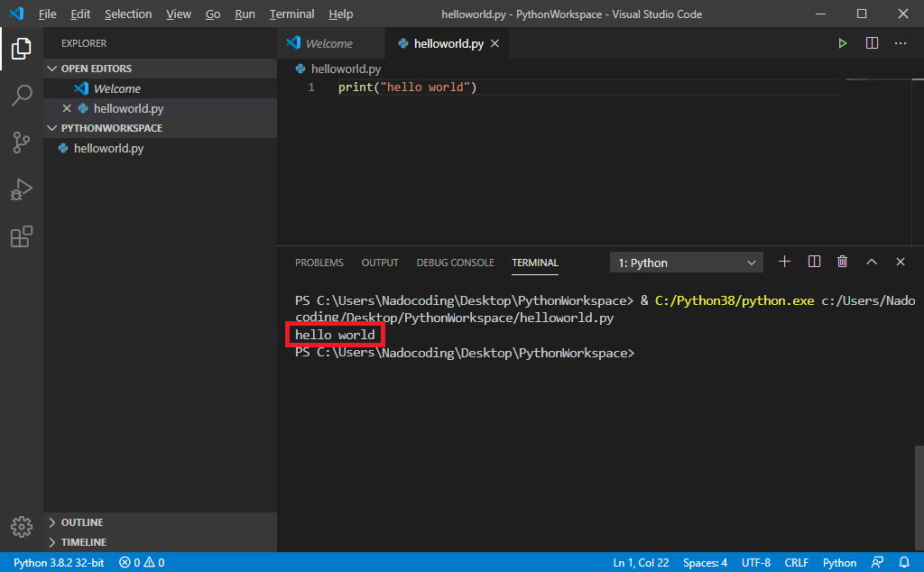
Task: Open the terminal selector dropdown '1: Python'
Action: coord(686,263)
